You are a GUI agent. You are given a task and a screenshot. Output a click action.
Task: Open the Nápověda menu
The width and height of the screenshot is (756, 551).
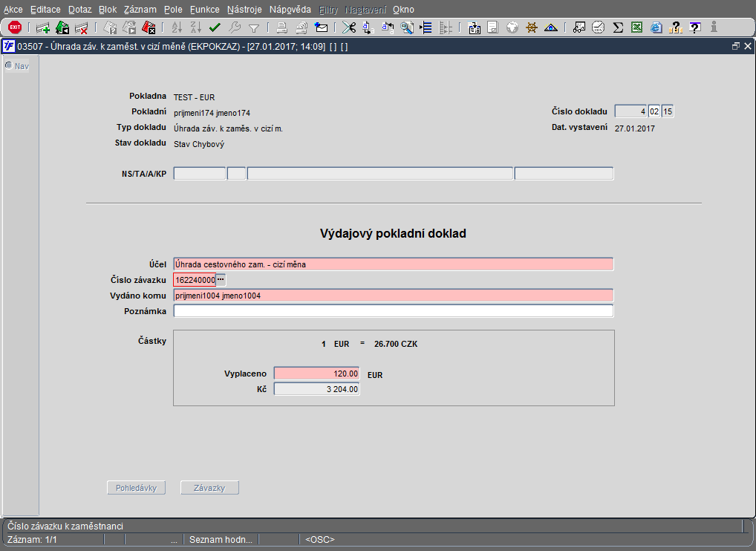coord(290,9)
